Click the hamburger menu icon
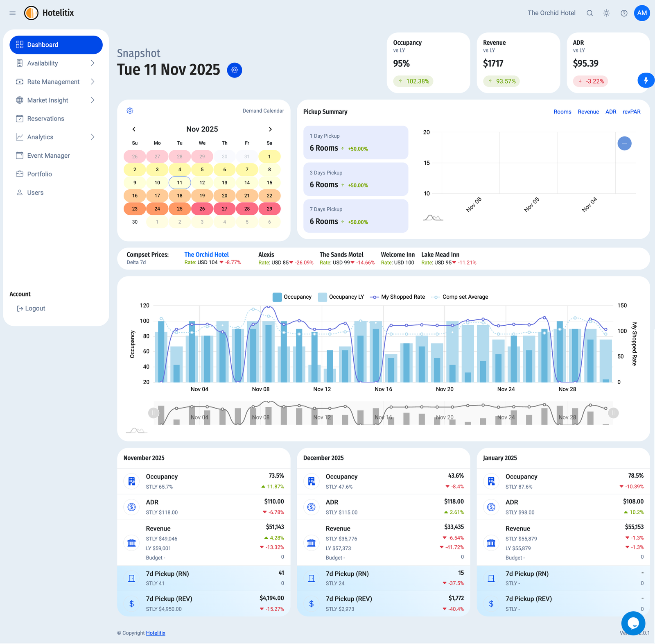 tap(13, 13)
